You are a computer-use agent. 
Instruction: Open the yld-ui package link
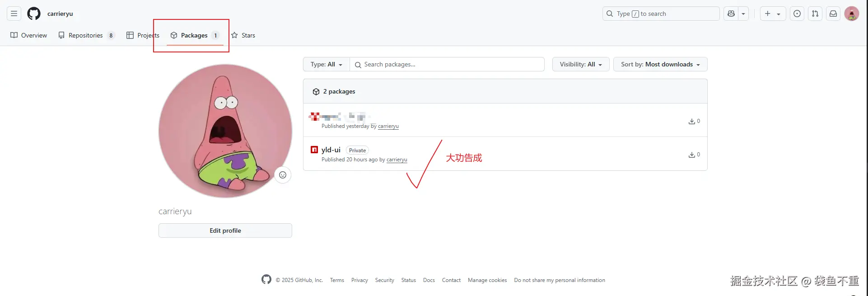331,150
